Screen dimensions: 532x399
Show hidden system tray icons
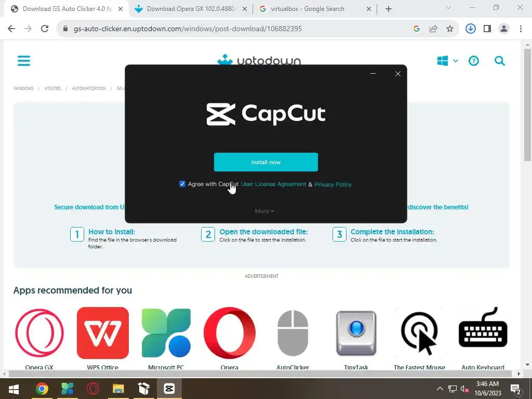[440, 389]
